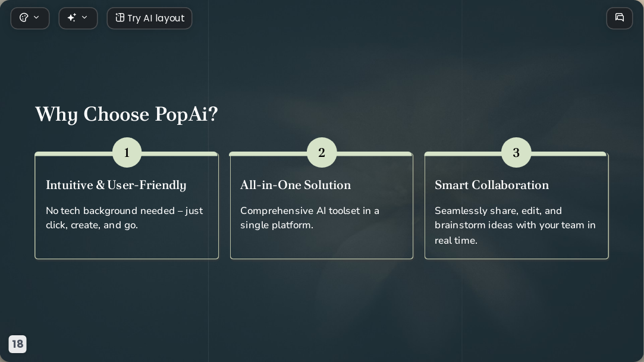This screenshot has width=644, height=362.
Task: Select the numbered circle 3 badge
Action: pyautogui.click(x=516, y=152)
